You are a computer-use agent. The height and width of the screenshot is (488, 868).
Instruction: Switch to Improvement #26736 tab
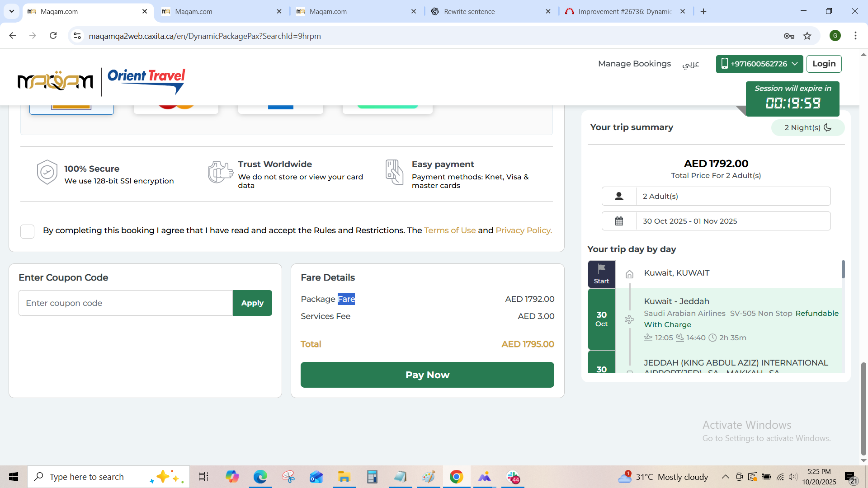pyautogui.click(x=624, y=12)
